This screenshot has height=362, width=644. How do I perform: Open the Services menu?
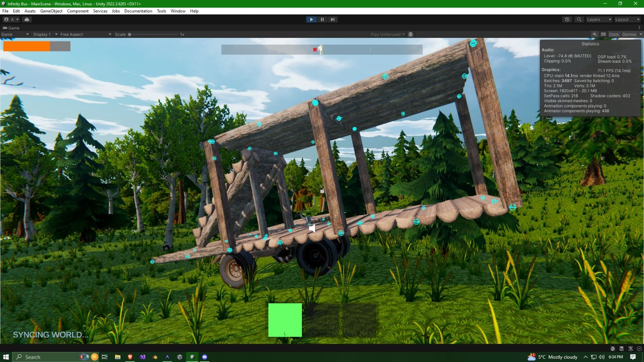pyautogui.click(x=100, y=11)
